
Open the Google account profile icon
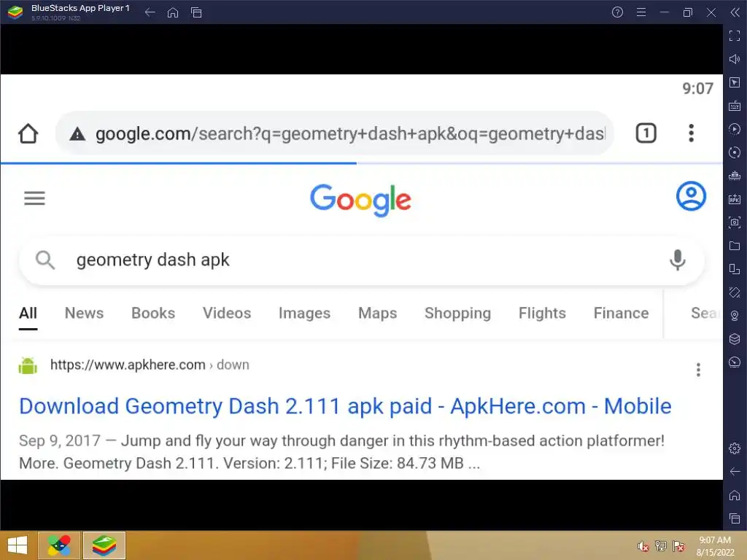click(x=692, y=195)
